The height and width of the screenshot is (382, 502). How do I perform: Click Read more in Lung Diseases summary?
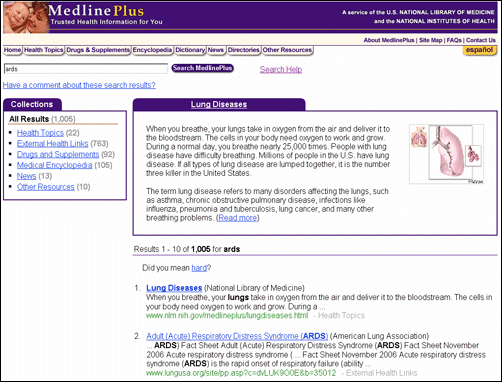point(238,218)
